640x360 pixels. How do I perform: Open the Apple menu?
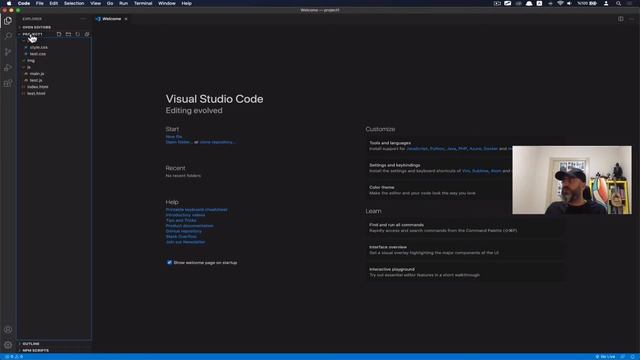pyautogui.click(x=9, y=3)
